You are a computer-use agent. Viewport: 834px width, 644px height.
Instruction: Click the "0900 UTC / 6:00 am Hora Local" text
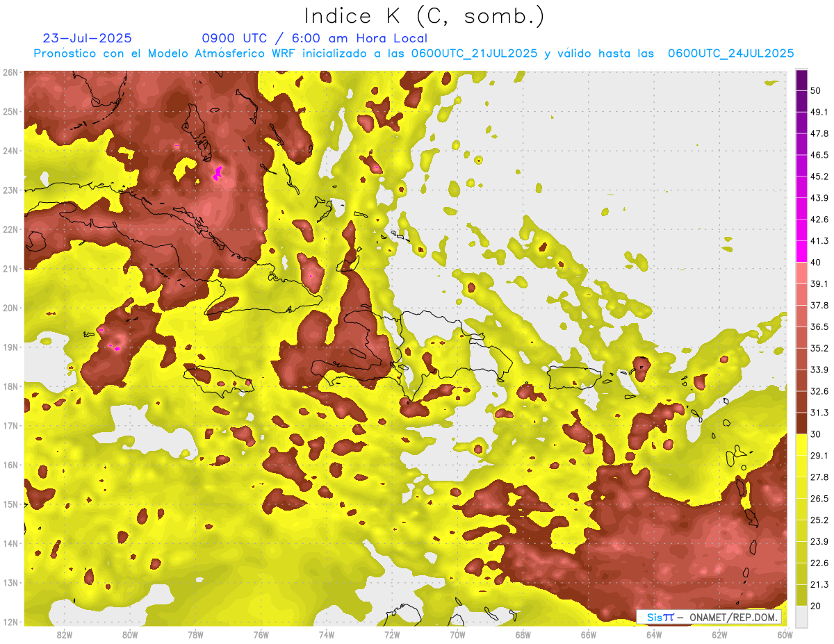(x=315, y=38)
